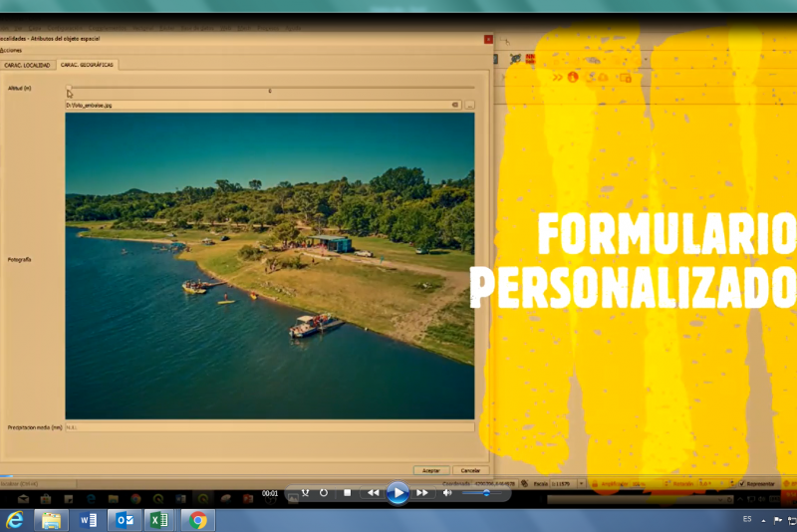Image resolution: width=797 pixels, height=532 pixels.
Task: Click the localizador (Ctrl+K) search box
Action: coord(38,484)
